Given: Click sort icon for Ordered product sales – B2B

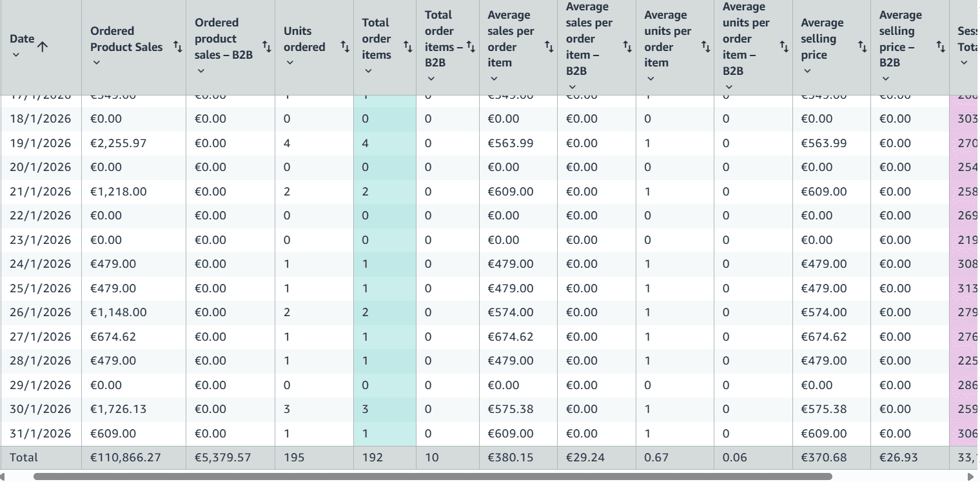Looking at the screenshot, I should (266, 46).
